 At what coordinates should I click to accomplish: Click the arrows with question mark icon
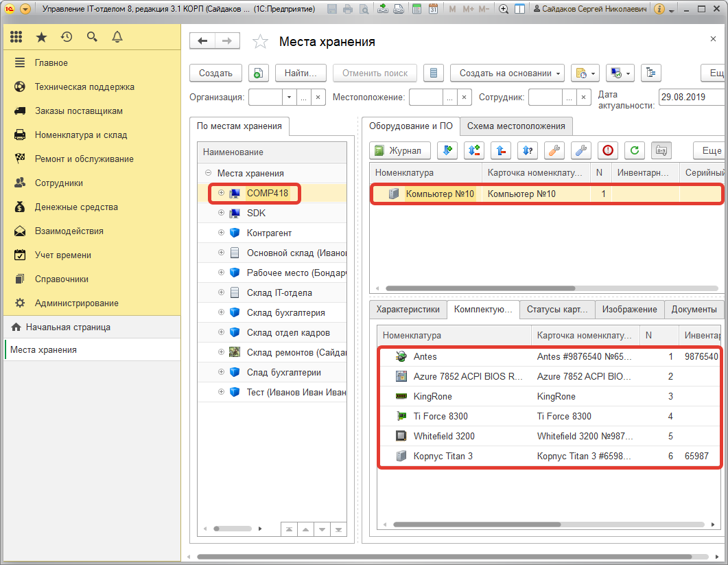[528, 150]
